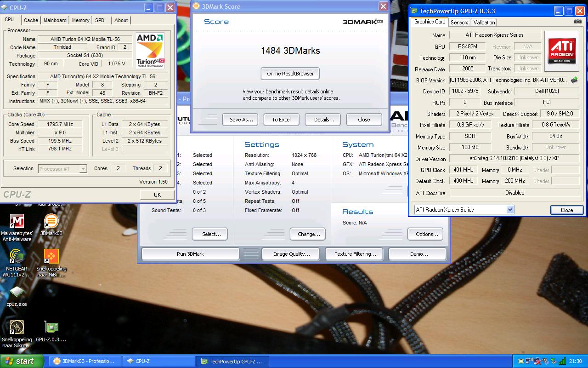The width and height of the screenshot is (588, 368).
Task: Click the Resolution 1024 x 768 value
Action: (x=304, y=155)
